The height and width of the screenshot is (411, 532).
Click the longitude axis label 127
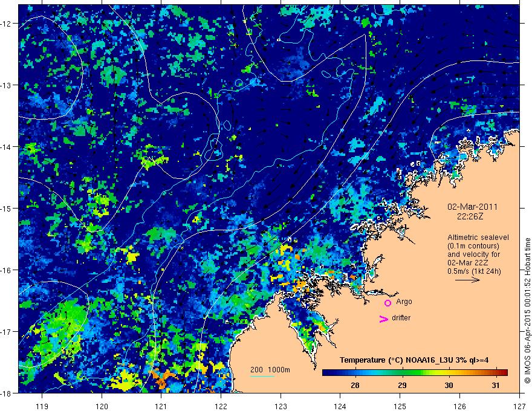[x=519, y=406]
